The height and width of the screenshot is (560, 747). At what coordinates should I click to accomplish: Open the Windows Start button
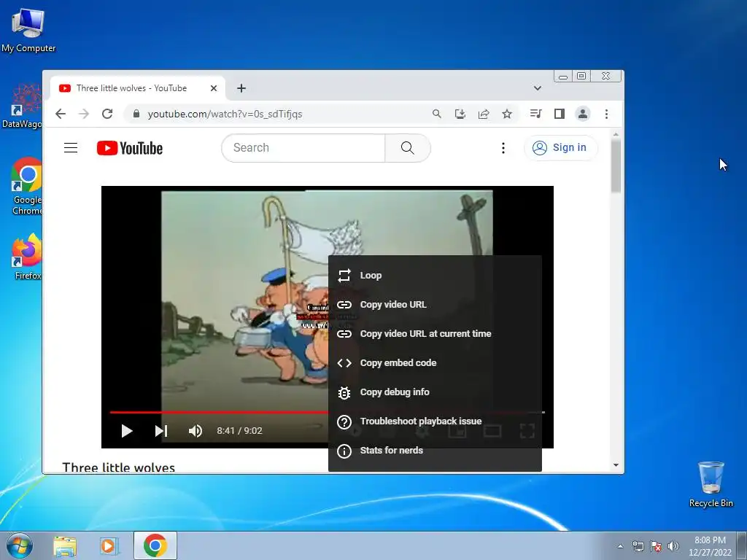tap(20, 546)
